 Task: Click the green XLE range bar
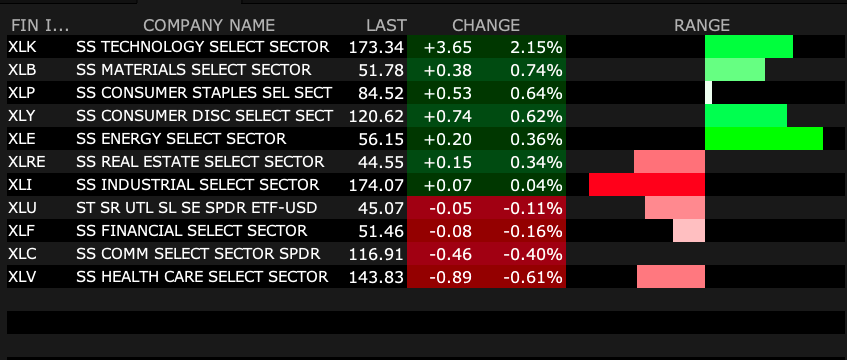pos(764,139)
